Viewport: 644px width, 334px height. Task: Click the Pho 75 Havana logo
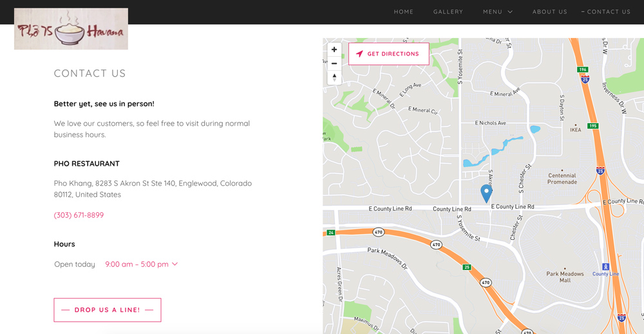click(71, 29)
